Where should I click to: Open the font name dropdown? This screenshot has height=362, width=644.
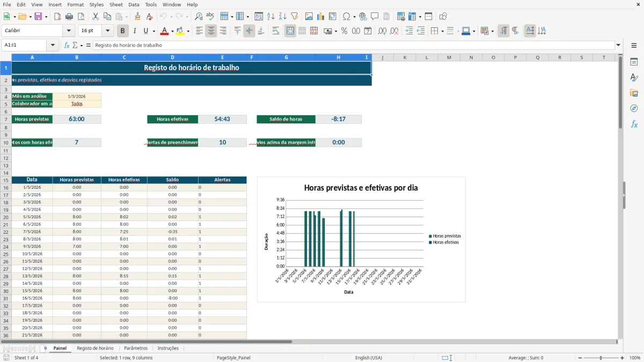pos(69,31)
